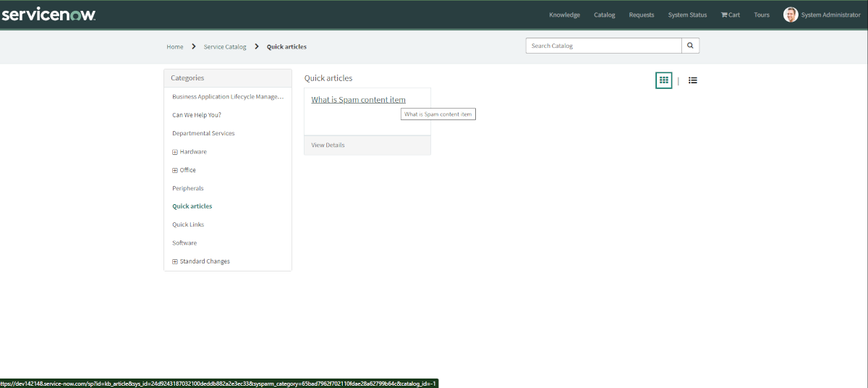Click inside the Search Catalog field
Screen dimensions: 868x388
pyautogui.click(x=603, y=46)
